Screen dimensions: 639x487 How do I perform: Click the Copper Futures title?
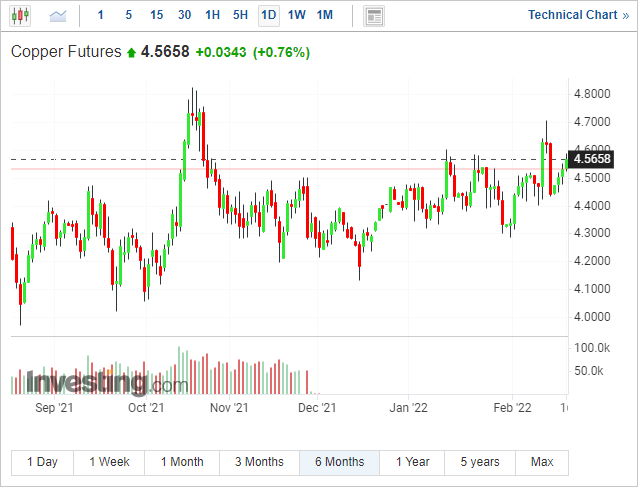click(x=66, y=52)
